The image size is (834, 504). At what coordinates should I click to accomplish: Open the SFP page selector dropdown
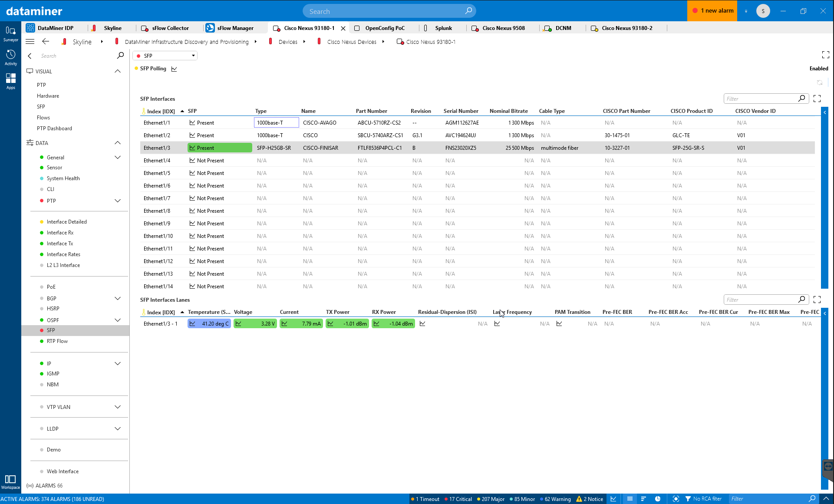coord(165,56)
